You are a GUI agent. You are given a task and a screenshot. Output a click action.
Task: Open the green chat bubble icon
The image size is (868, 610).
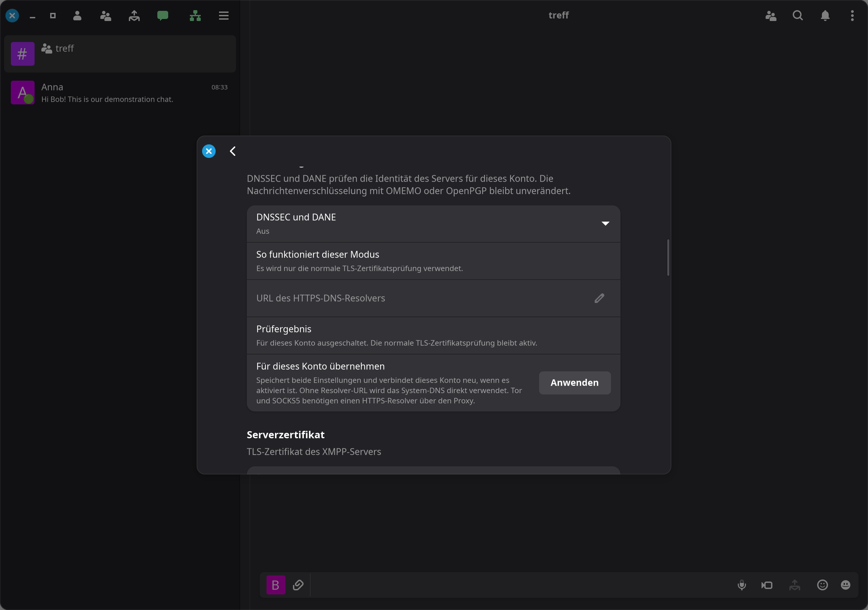162,16
